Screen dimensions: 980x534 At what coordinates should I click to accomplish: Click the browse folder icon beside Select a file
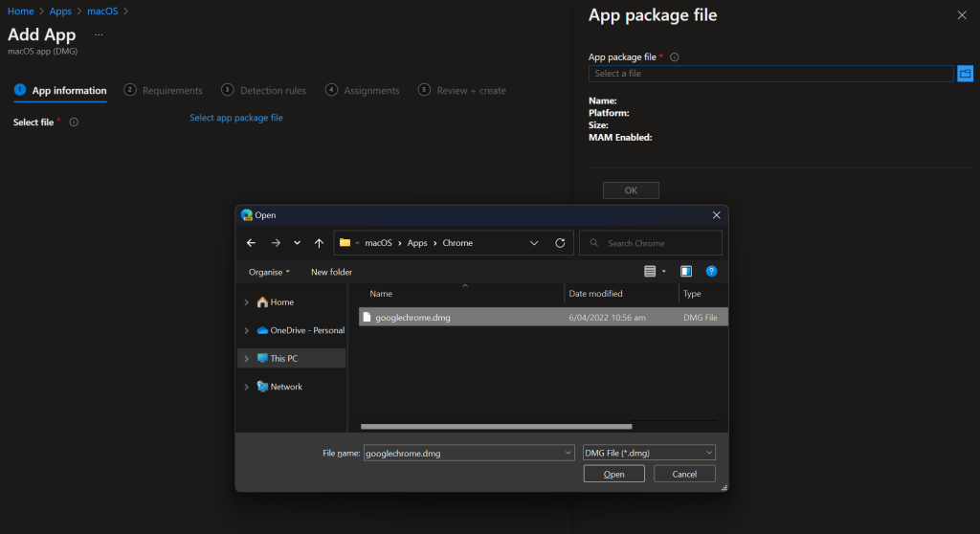click(965, 74)
